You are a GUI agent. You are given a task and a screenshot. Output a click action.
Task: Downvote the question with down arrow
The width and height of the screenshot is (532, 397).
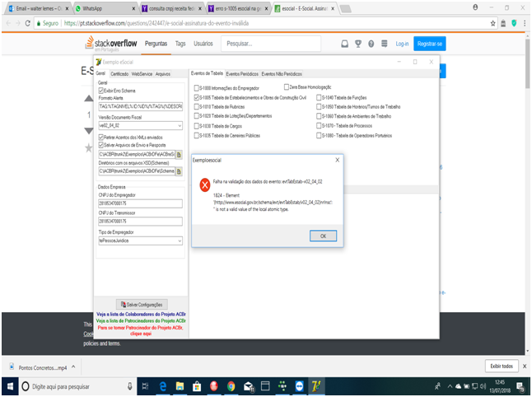click(89, 131)
